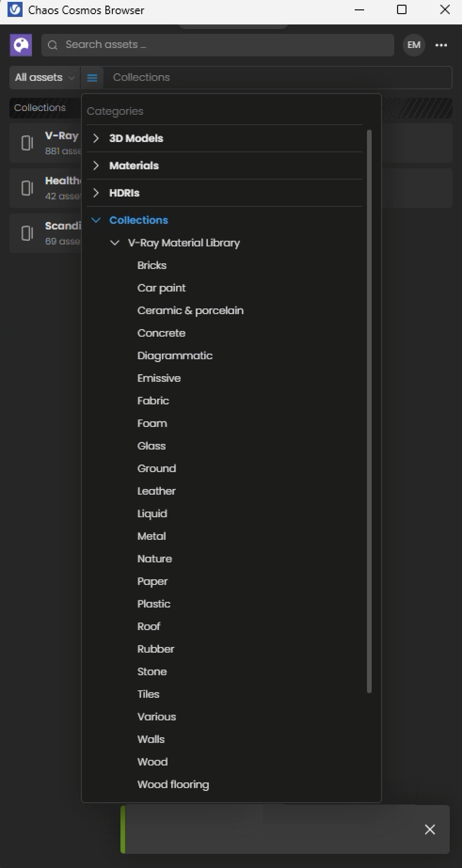Screen dimensions: 462x868
Task: Choose the Leather subcategory
Action: click(156, 491)
